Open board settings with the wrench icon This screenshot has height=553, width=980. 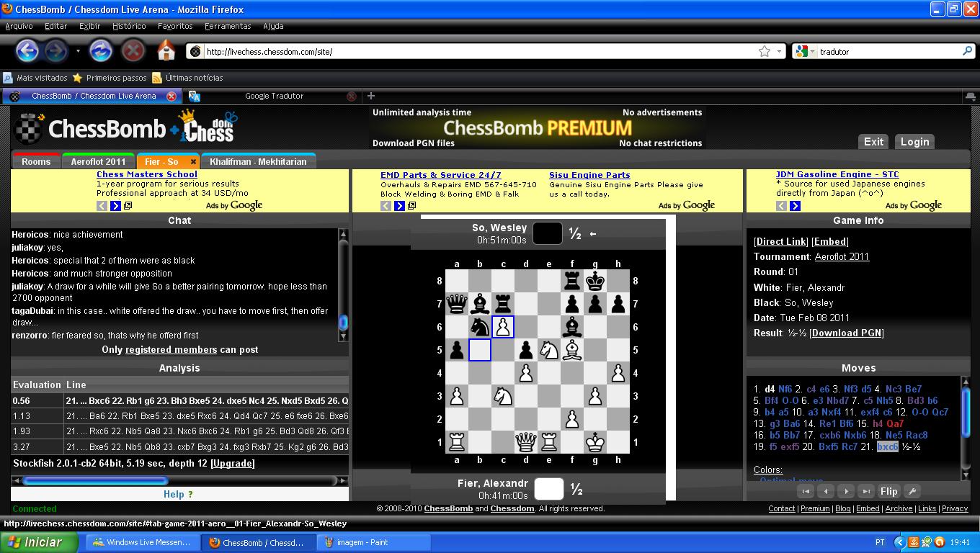pyautogui.click(x=912, y=491)
